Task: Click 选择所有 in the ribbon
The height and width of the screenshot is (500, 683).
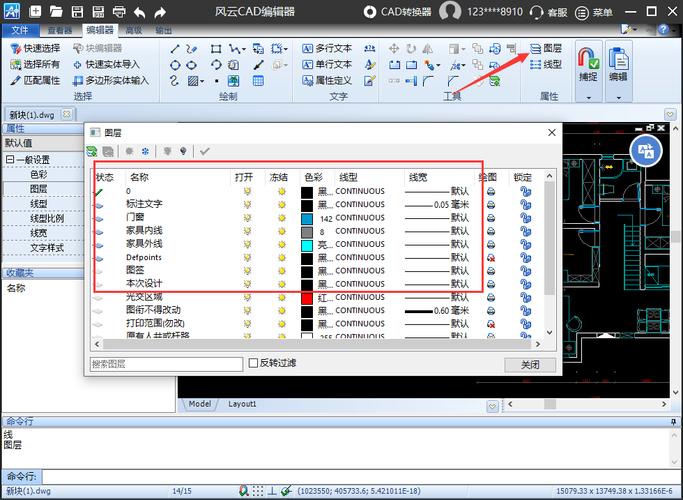Action: pos(35,64)
